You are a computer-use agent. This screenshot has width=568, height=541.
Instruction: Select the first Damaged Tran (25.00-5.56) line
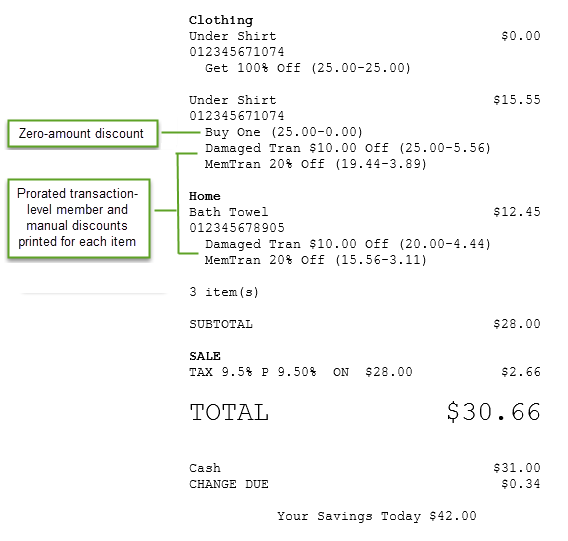pos(348,148)
